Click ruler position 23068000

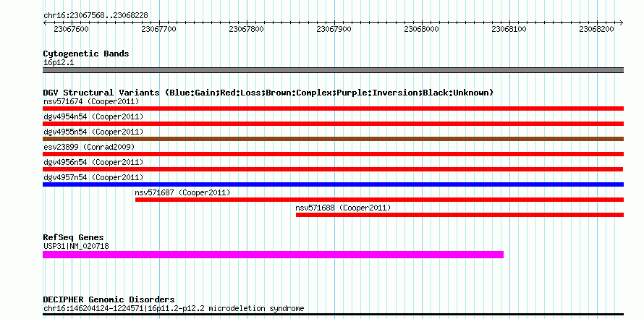(422, 29)
